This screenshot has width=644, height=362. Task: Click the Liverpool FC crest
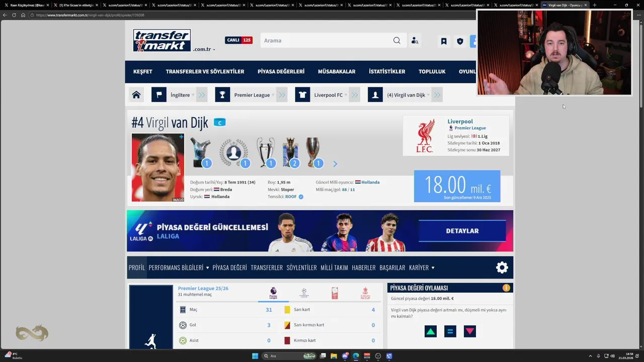click(425, 136)
